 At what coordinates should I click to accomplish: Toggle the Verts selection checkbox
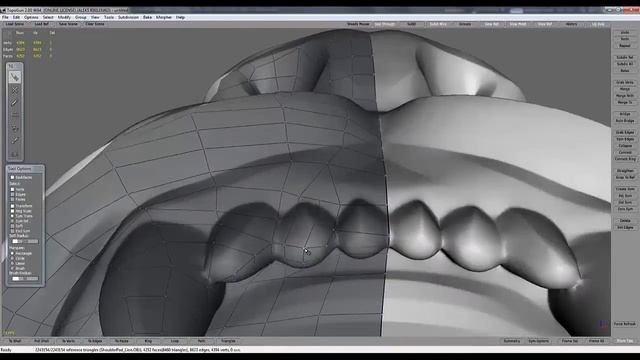(x=12, y=189)
